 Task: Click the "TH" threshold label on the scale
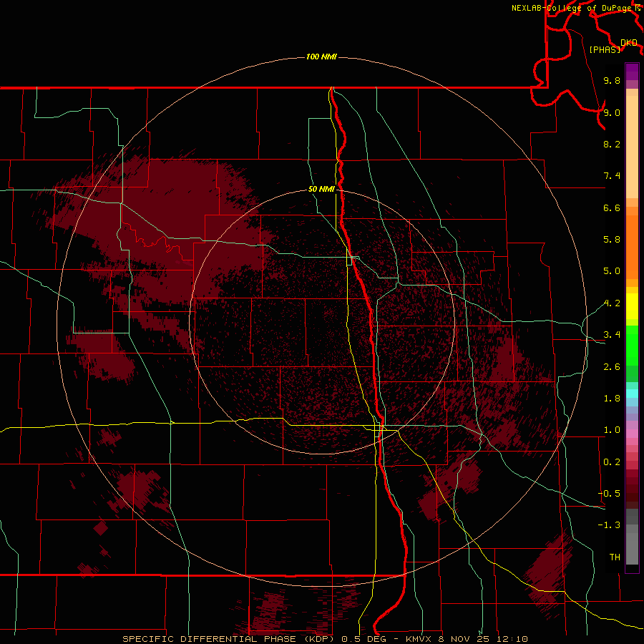(x=615, y=557)
